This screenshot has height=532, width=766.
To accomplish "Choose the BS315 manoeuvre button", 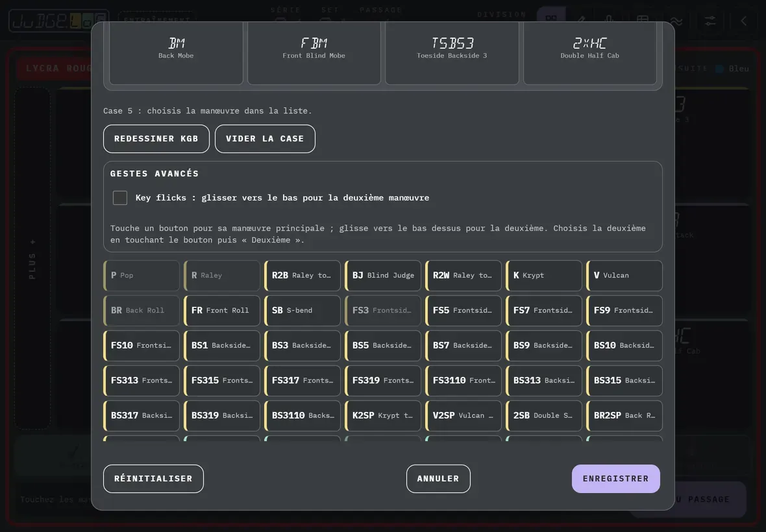I will (624, 381).
